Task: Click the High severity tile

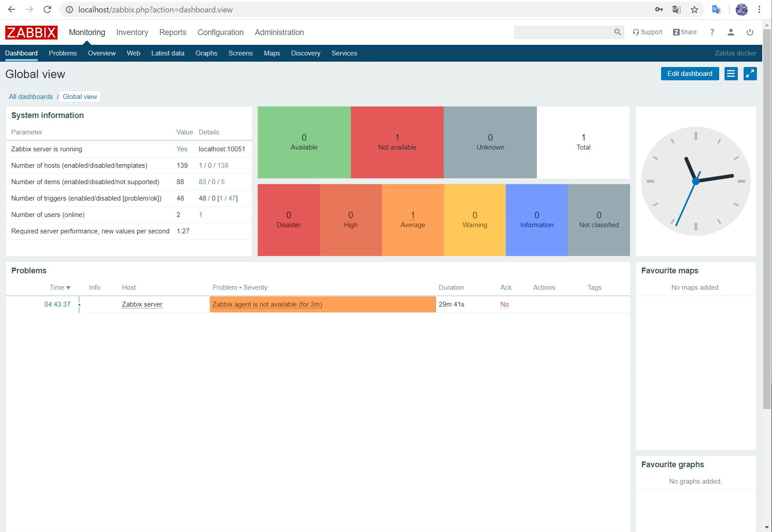Action: pos(351,220)
